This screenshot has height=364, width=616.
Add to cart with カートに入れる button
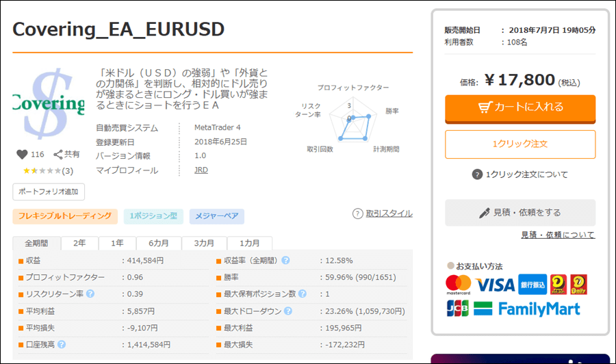tap(520, 107)
